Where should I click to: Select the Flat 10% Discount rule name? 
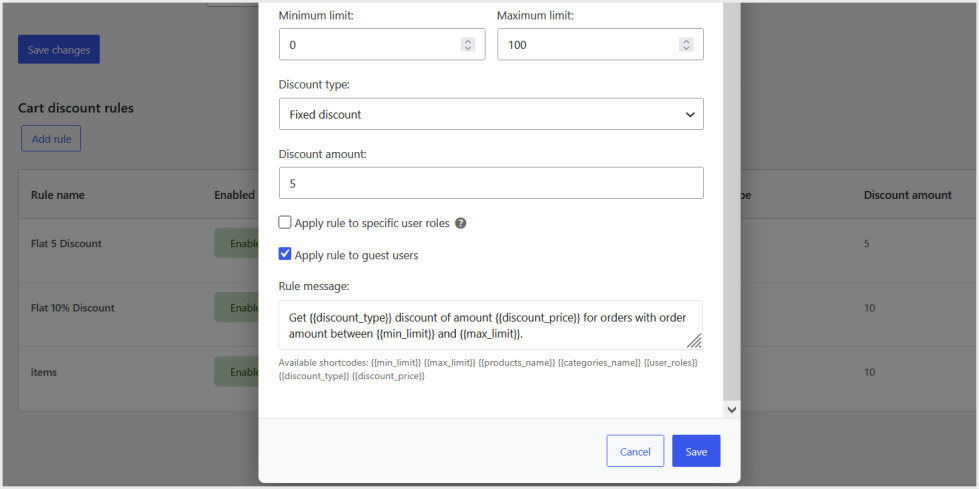pyautogui.click(x=72, y=308)
